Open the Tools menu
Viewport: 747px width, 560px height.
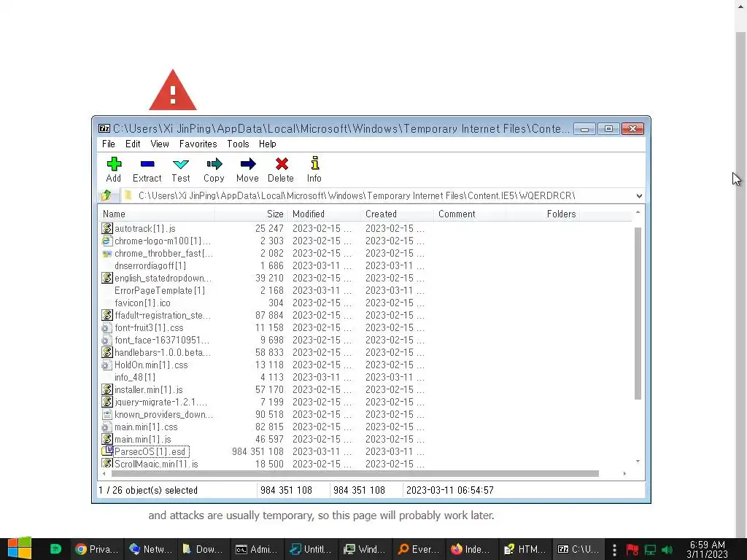[x=239, y=144]
